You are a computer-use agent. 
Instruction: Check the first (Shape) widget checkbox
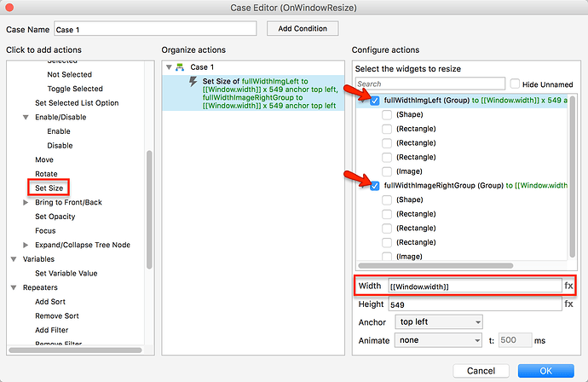(x=388, y=115)
